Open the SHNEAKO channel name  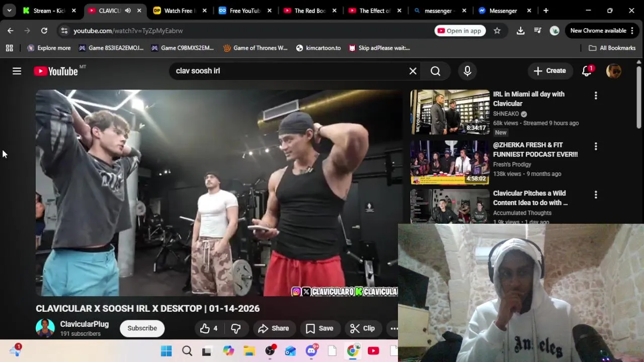click(506, 114)
